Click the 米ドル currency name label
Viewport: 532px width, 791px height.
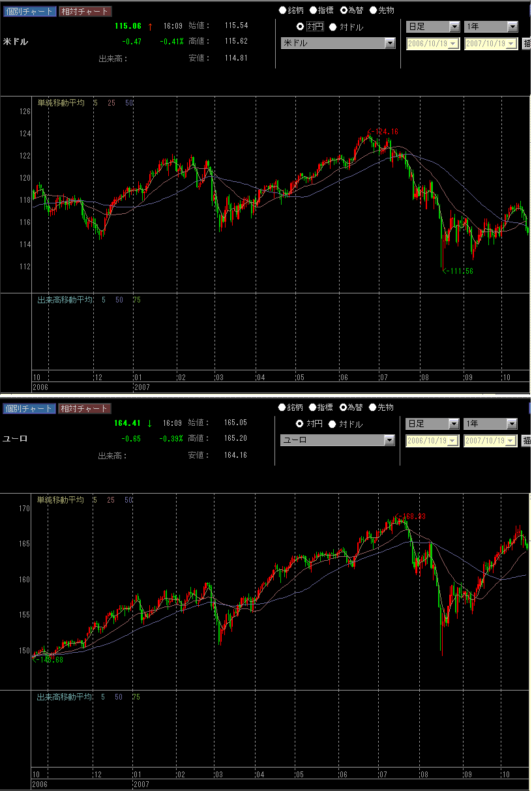pos(16,42)
